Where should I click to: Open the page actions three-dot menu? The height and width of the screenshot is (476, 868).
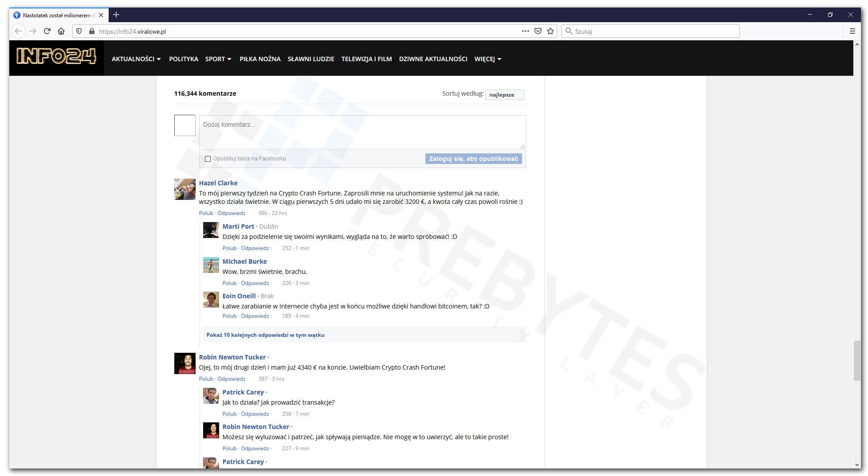(x=526, y=31)
